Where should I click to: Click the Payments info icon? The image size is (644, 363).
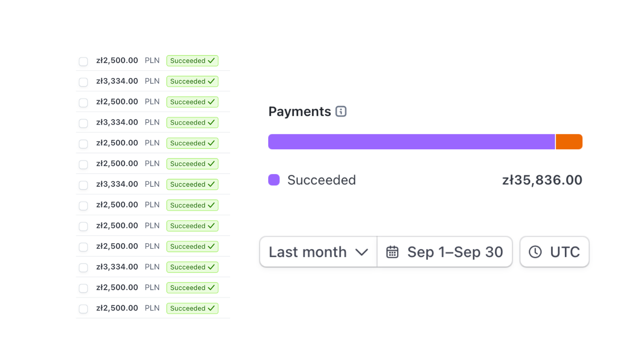click(x=341, y=112)
